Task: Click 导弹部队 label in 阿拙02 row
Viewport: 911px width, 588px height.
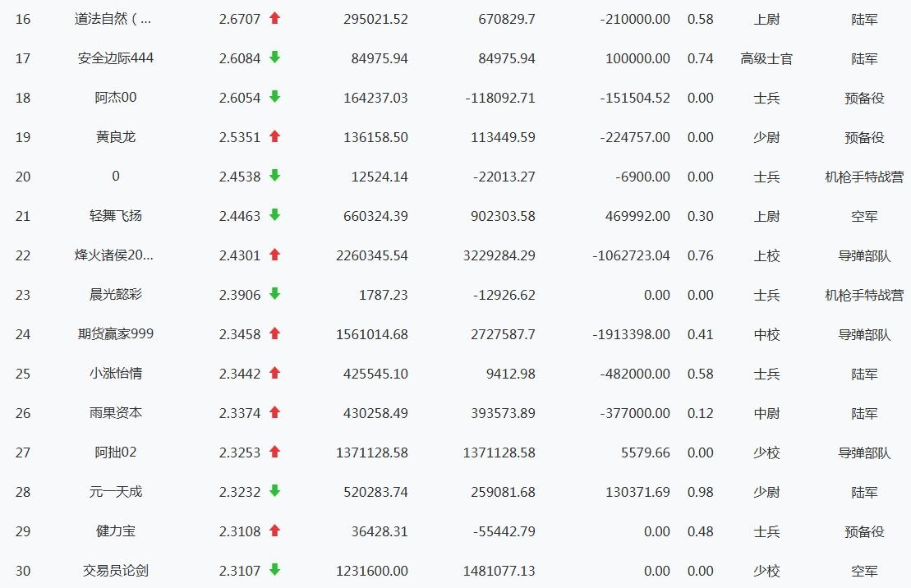Action: pyautogui.click(x=864, y=452)
